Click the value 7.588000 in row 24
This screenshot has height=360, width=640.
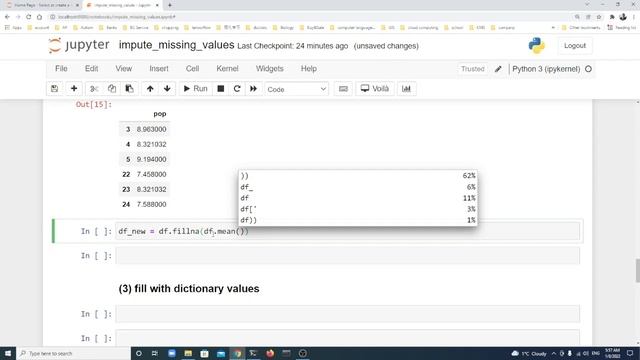coord(151,204)
